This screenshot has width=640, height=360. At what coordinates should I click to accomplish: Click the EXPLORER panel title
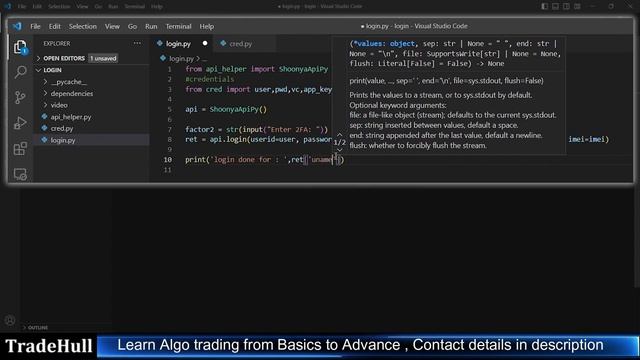pos(57,43)
